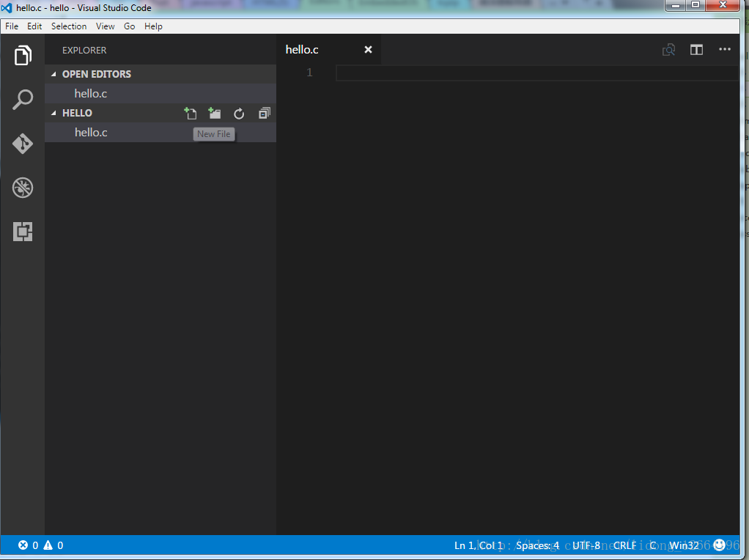The width and height of the screenshot is (749, 560).
Task: Create a New Folder in HELLO section
Action: (215, 113)
